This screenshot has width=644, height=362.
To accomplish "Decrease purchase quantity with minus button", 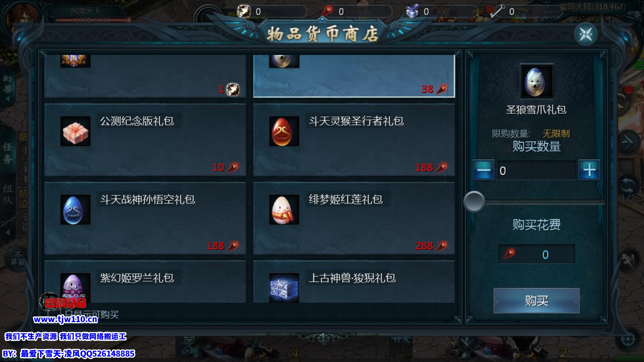I will click(x=483, y=170).
